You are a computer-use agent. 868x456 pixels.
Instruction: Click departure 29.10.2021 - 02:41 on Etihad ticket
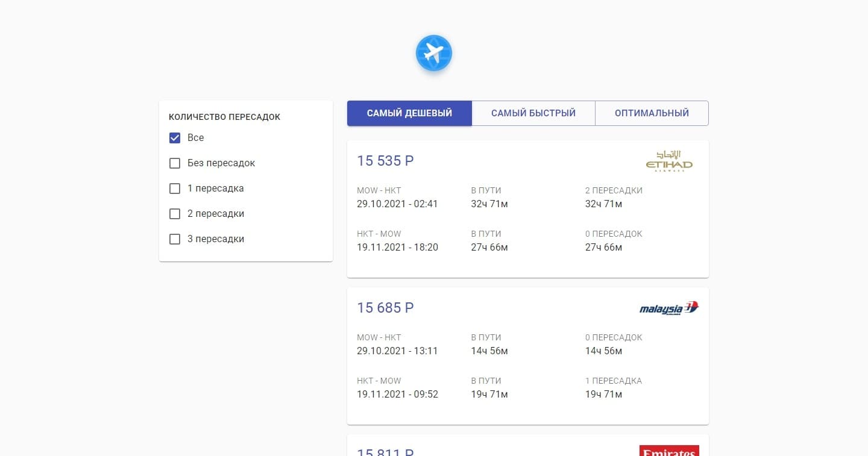(x=397, y=204)
